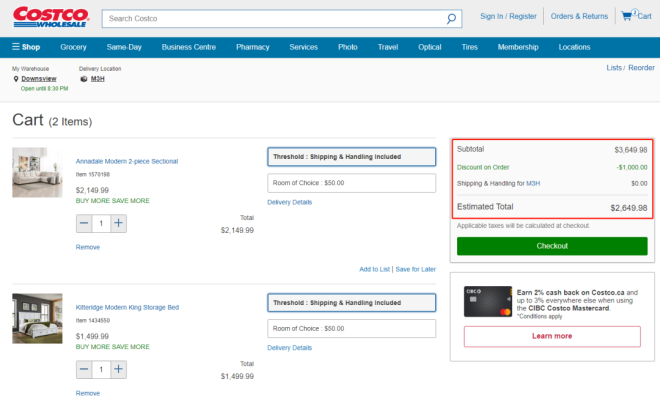The width and height of the screenshot is (660, 401).
Task: Open Delivery Details for Kitteridge Bed
Action: click(290, 348)
